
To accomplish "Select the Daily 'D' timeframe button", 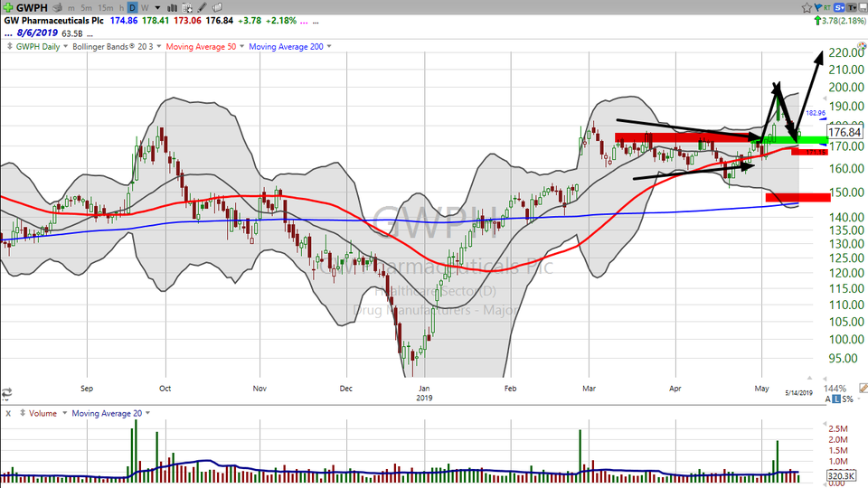I will [132, 8].
